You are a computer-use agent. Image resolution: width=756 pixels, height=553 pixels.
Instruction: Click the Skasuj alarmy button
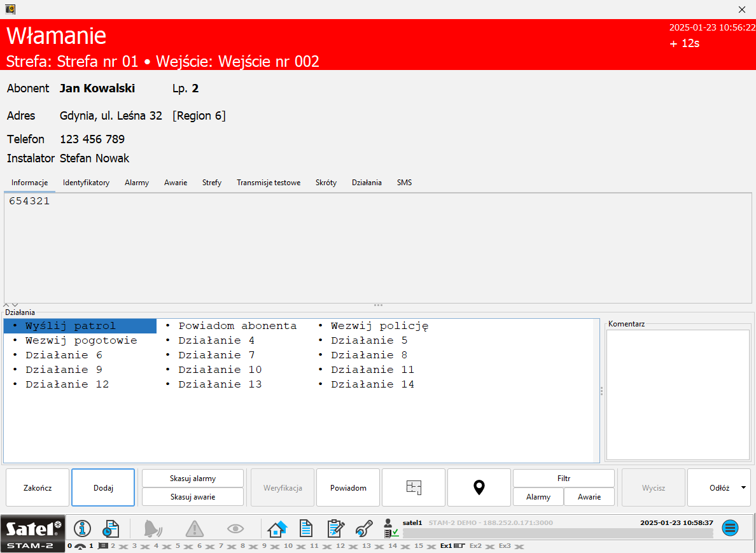[x=192, y=479]
